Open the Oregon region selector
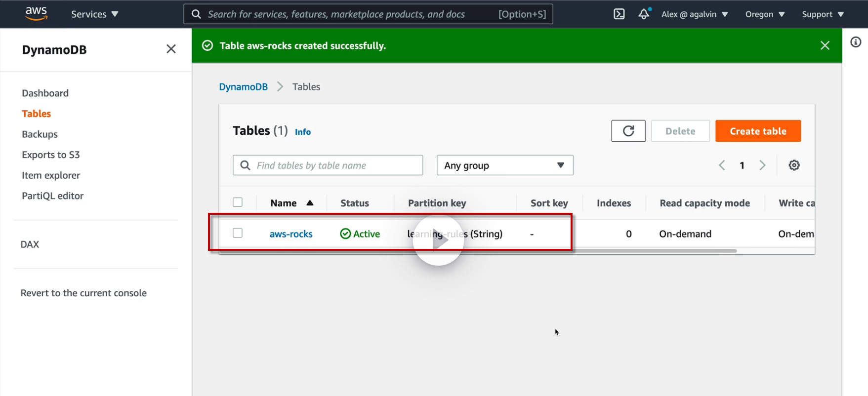Screen dimensions: 868x396 click(x=765, y=14)
